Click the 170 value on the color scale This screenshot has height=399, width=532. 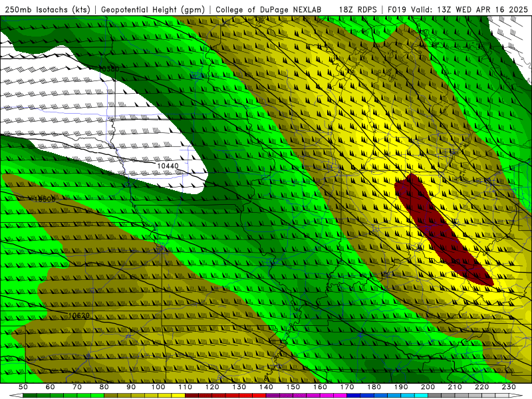[347, 387]
